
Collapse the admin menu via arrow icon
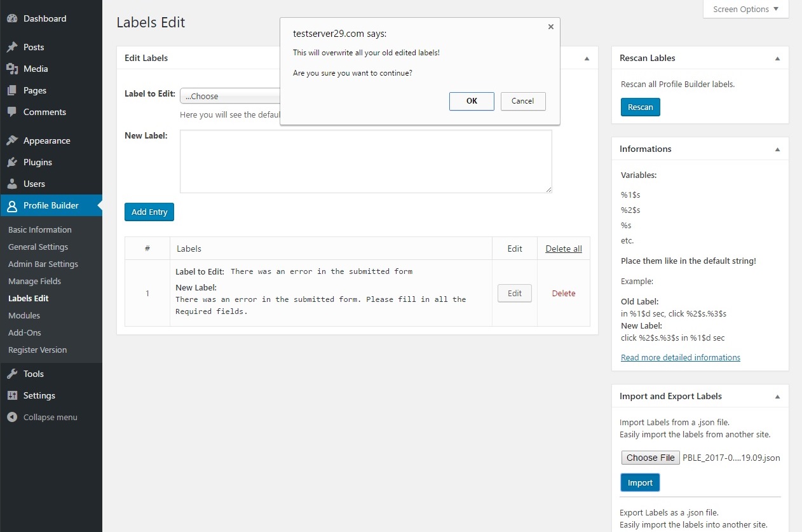click(12, 417)
